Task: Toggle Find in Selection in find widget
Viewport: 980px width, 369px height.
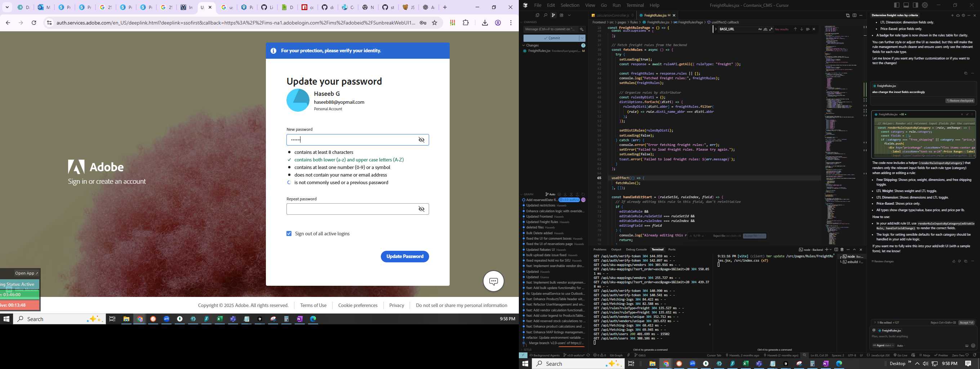Action: (808, 29)
